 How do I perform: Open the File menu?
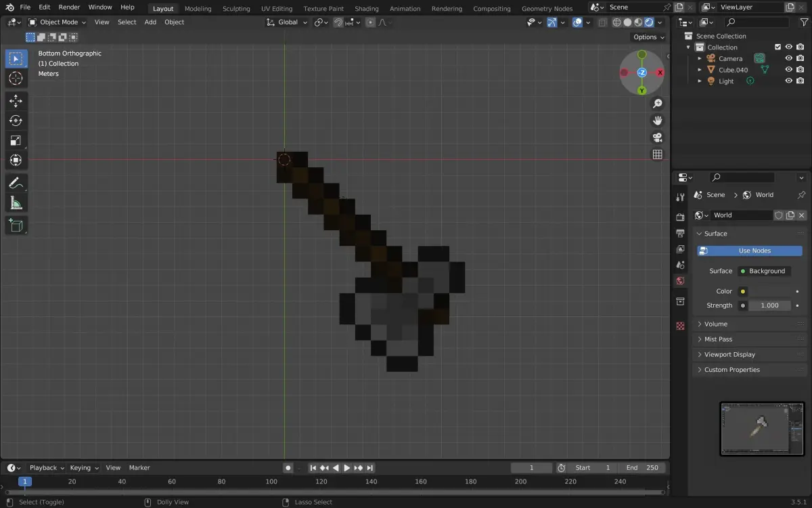pyautogui.click(x=25, y=7)
